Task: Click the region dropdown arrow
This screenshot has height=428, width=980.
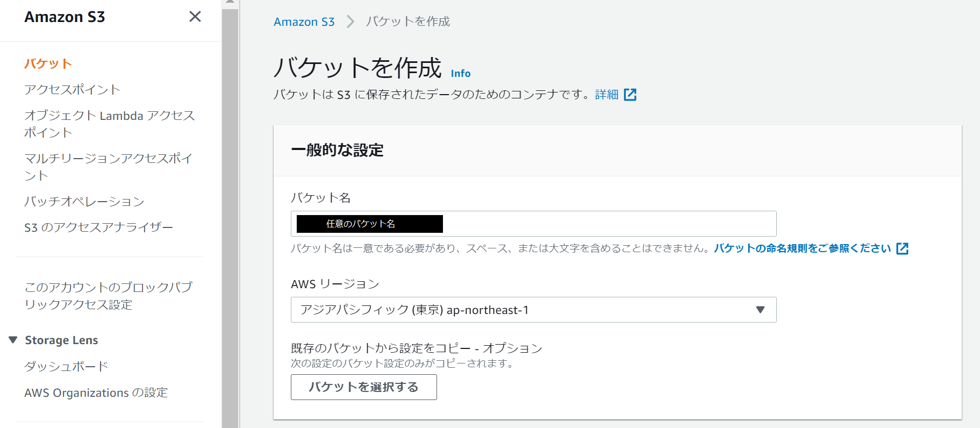Action: pyautogui.click(x=760, y=310)
